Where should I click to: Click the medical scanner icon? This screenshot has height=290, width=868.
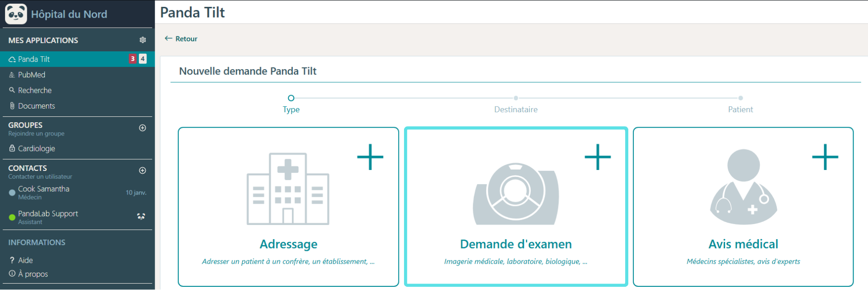(516, 194)
